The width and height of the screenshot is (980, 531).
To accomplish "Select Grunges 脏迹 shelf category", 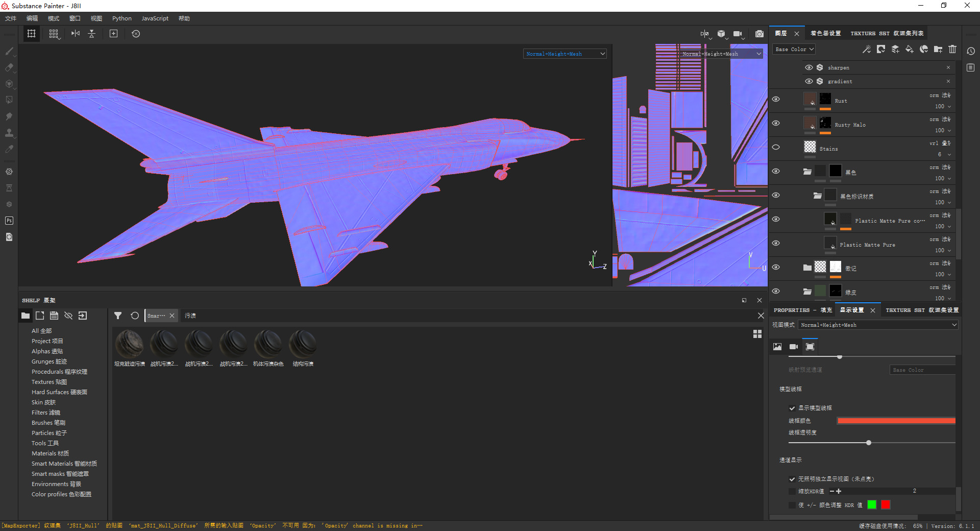I will [x=50, y=361].
